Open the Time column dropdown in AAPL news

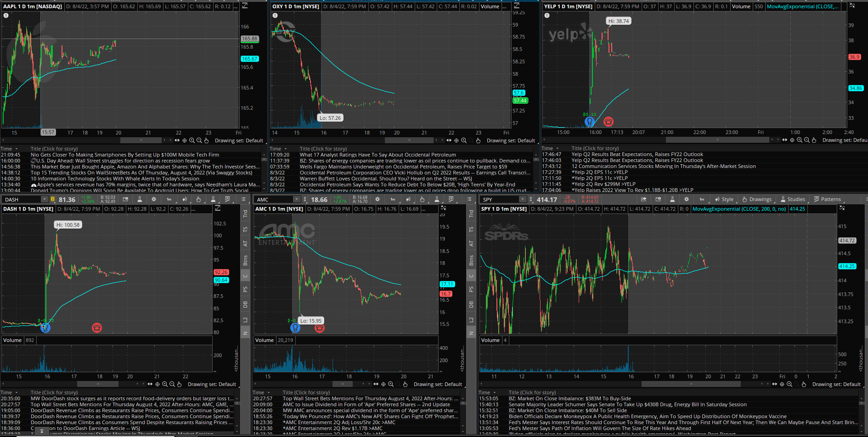point(16,149)
